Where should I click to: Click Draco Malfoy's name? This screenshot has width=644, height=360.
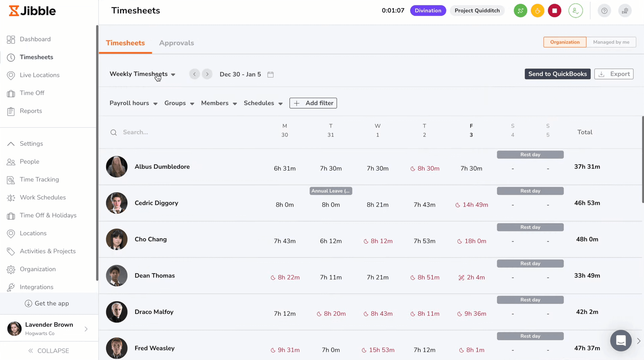pyautogui.click(x=154, y=312)
